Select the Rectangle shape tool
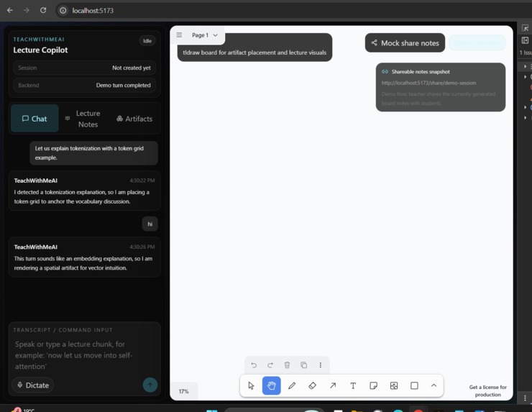The height and width of the screenshot is (412, 532). [414, 385]
